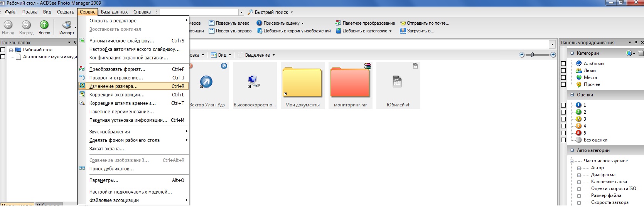644x207 pixels.
Task: Zoom out thumbnails with the minus icon
Action: coord(522,55)
